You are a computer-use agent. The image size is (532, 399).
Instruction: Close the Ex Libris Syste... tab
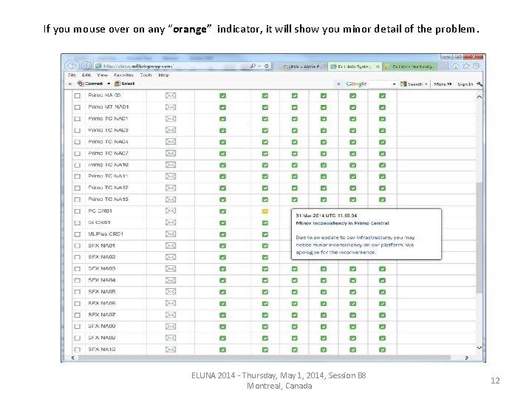pyautogui.click(x=378, y=66)
